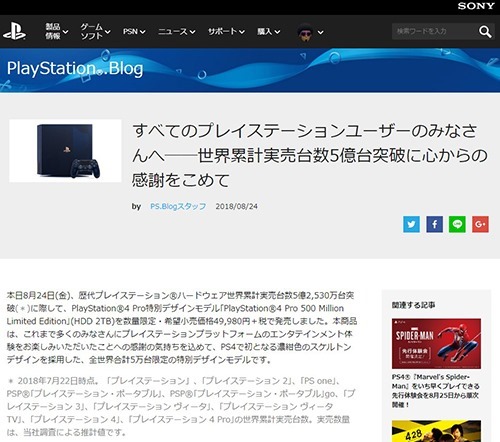Share the article on Twitter
The image size is (500, 442).
point(411,224)
